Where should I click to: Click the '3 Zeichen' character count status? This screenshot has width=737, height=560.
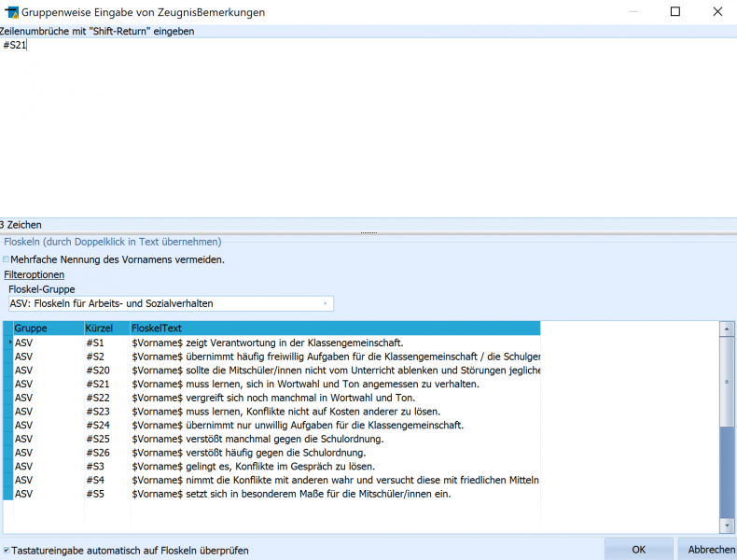pyautogui.click(x=21, y=225)
